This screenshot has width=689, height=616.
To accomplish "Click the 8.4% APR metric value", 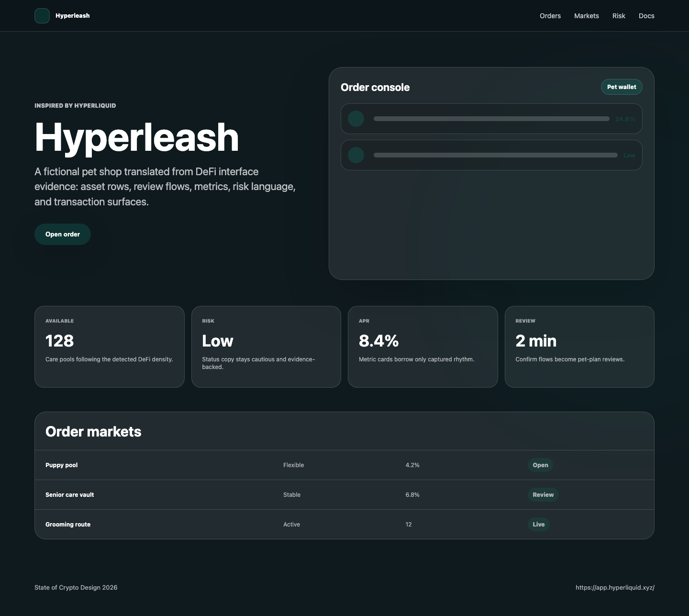I will point(379,341).
